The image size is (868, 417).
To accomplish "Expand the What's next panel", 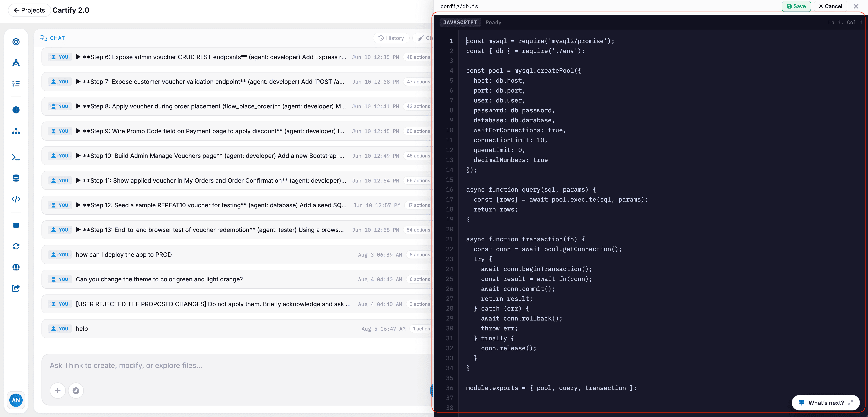I will click(x=825, y=403).
